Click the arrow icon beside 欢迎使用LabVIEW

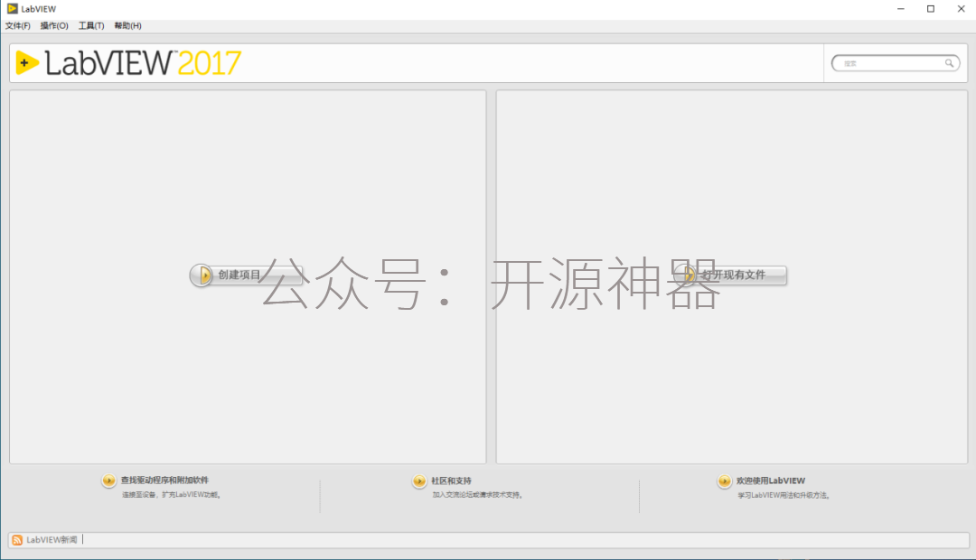tap(725, 481)
